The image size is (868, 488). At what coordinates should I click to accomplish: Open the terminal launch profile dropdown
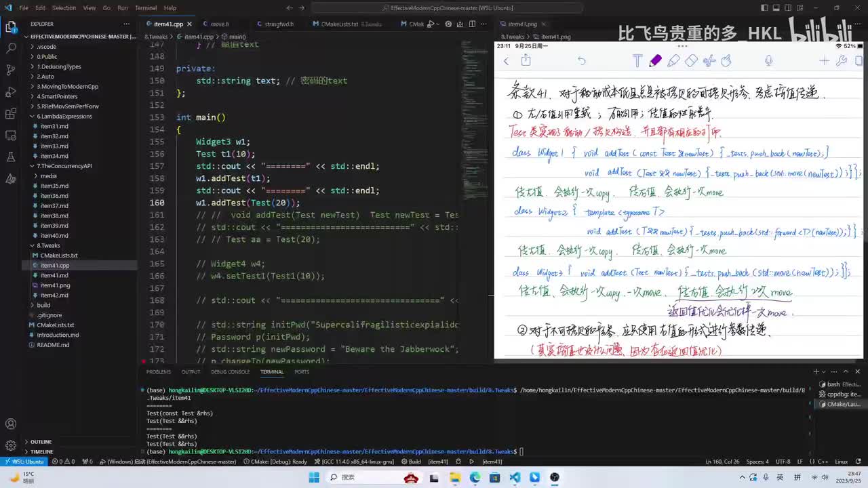pos(825,371)
